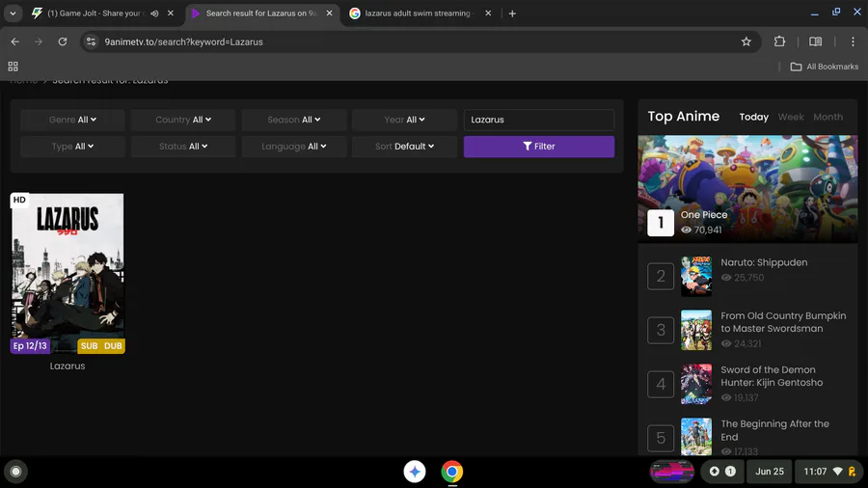Open Chrome three-dot menu
Image resolution: width=868 pixels, height=488 pixels.
pos(853,41)
